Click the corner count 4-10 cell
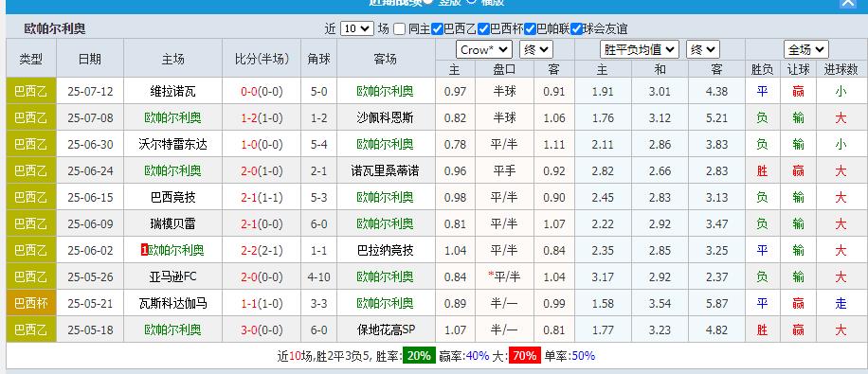The width and height of the screenshot is (868, 374). click(x=318, y=276)
